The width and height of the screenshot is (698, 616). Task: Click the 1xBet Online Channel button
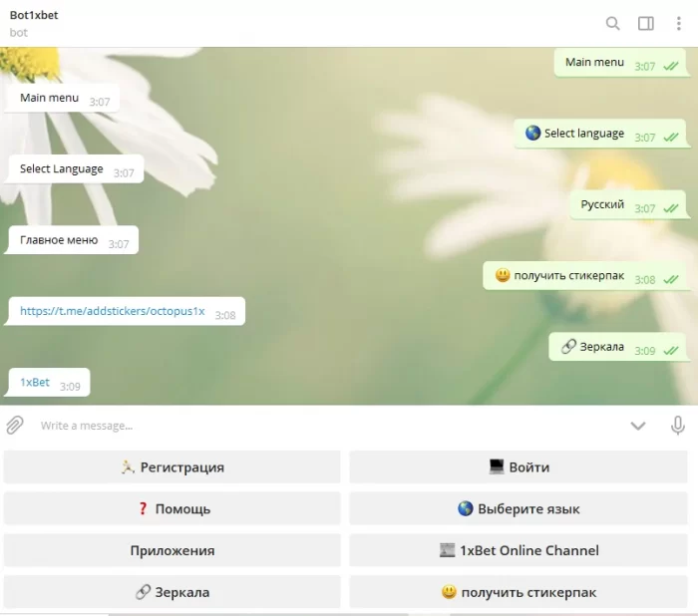tap(519, 550)
